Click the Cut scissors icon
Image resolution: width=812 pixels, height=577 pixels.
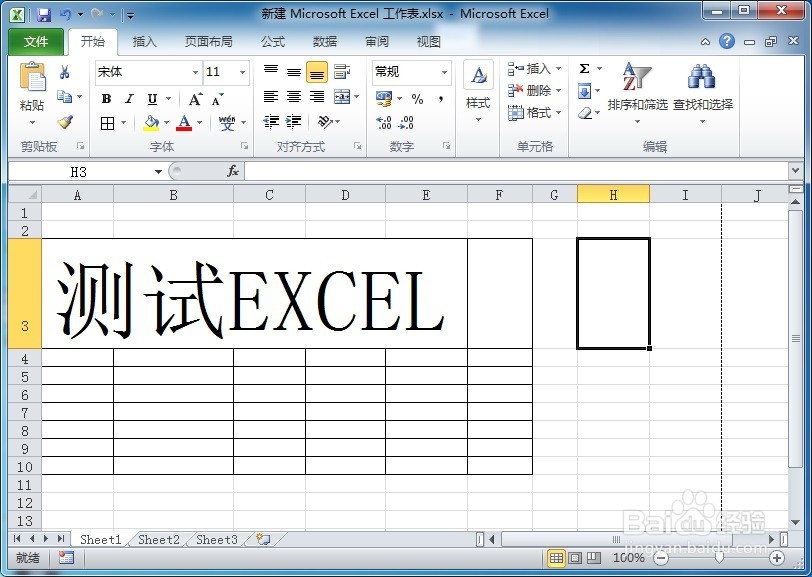(65, 71)
